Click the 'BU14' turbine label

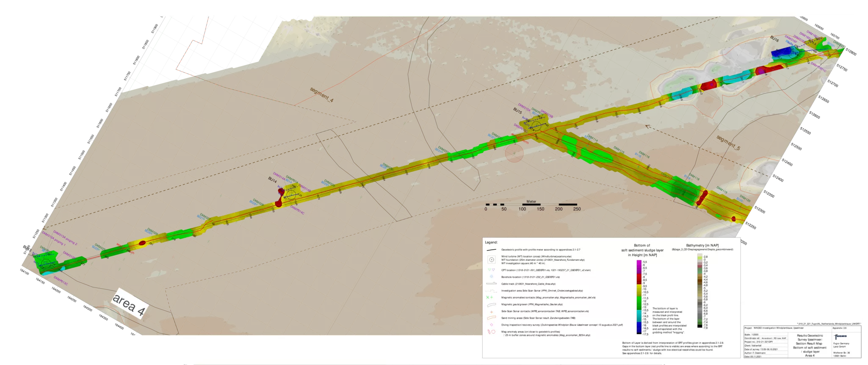click(x=272, y=180)
